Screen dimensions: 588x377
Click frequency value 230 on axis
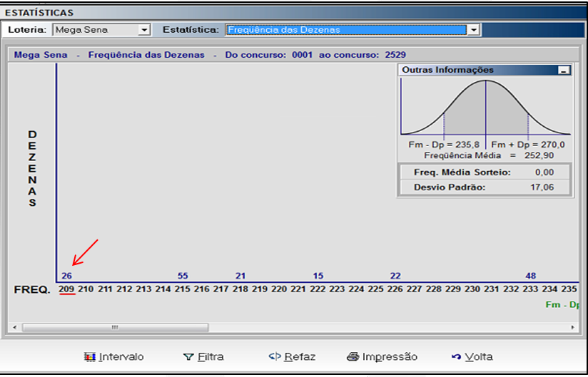pyautogui.click(x=472, y=289)
